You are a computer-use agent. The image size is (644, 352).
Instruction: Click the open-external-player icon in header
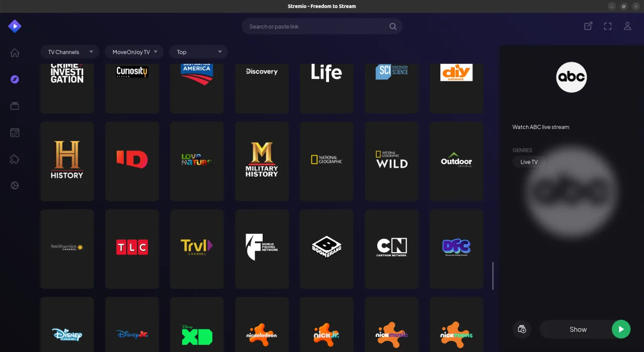(x=588, y=26)
